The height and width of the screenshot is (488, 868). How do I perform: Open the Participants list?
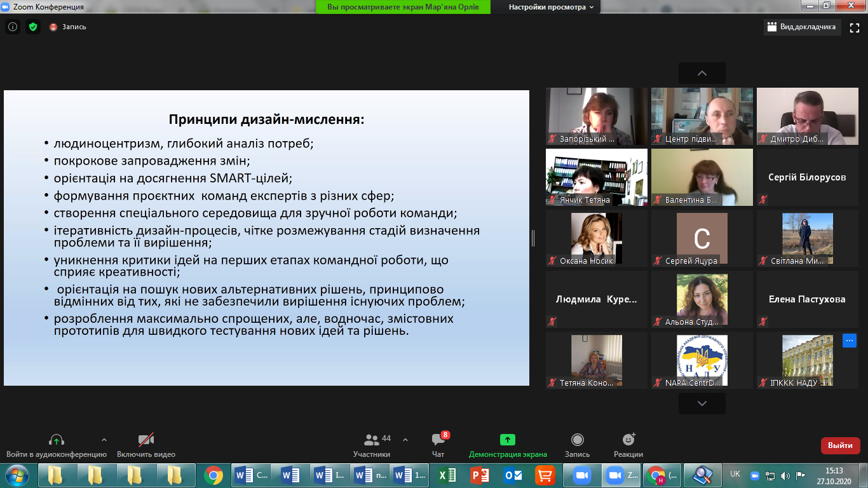372,445
